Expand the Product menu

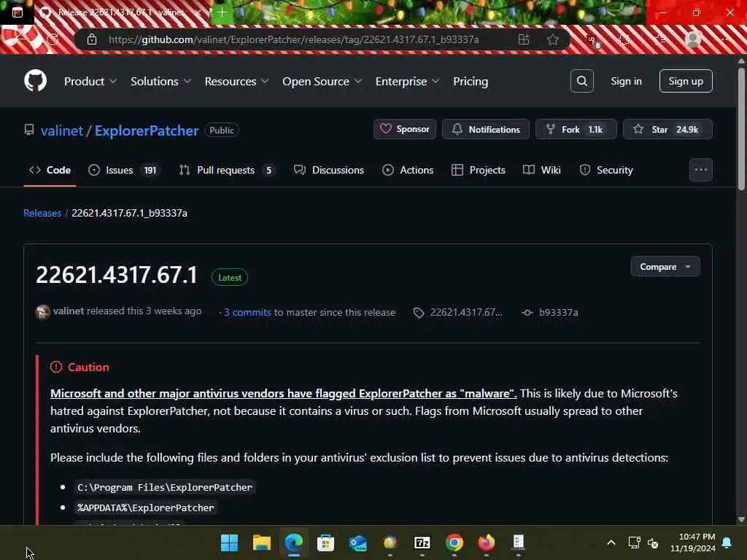pos(90,82)
